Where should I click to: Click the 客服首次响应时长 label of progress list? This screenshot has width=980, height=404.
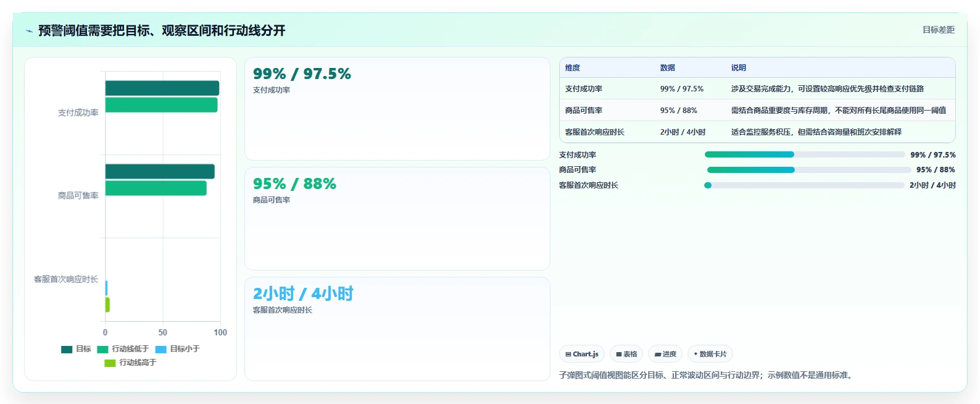click(x=589, y=185)
